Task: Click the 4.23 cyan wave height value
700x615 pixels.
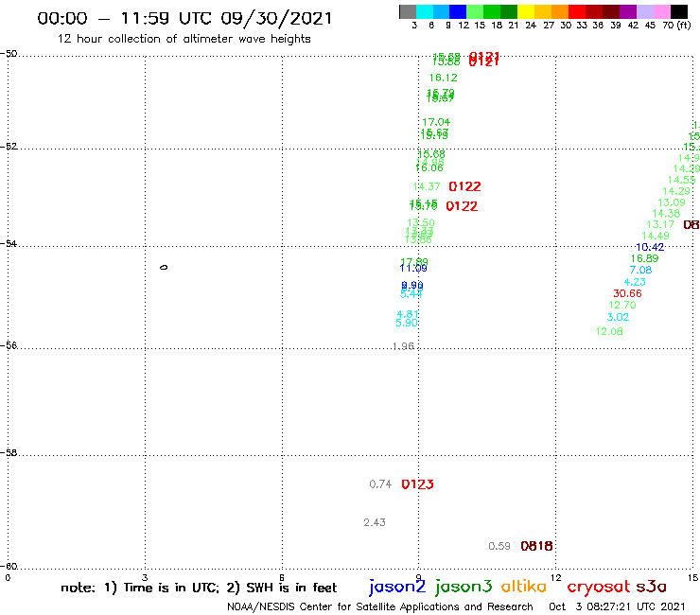Action: 635,282
